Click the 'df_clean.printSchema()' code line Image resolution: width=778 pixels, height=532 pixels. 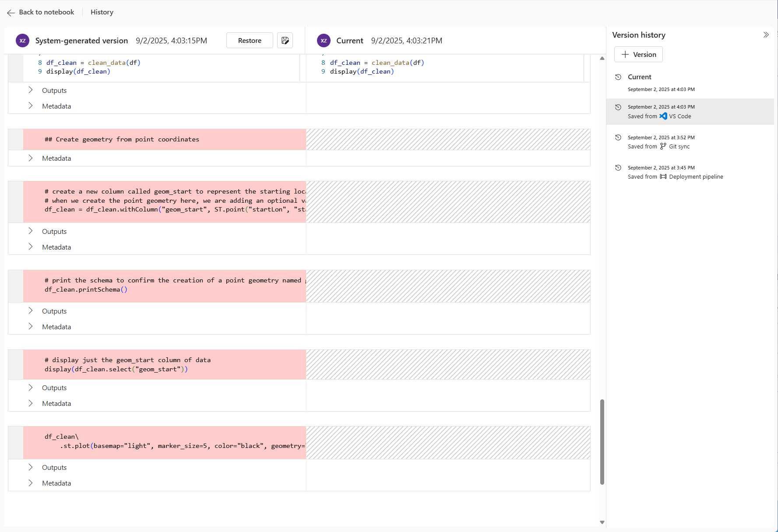tap(86, 290)
